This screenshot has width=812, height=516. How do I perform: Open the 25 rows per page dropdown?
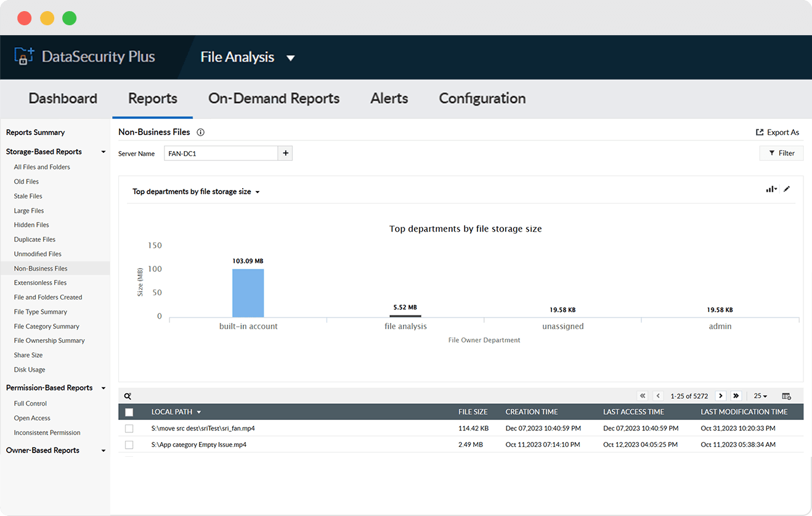click(760, 396)
